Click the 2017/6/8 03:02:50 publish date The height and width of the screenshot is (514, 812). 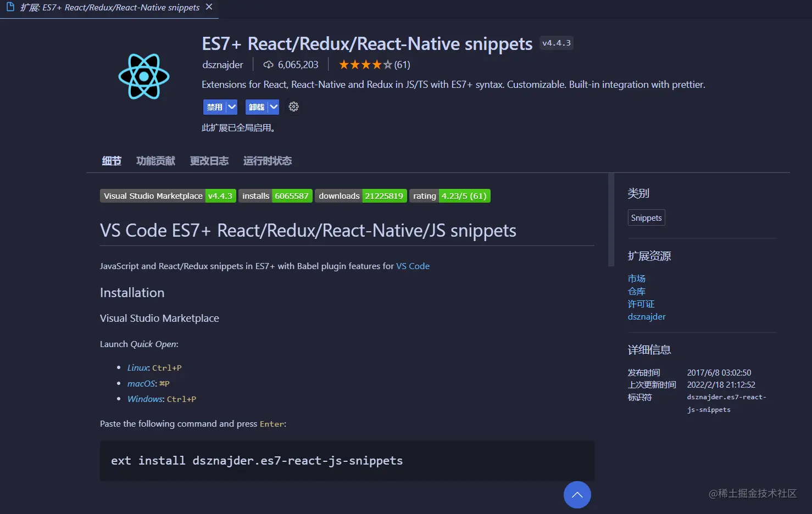click(x=719, y=373)
